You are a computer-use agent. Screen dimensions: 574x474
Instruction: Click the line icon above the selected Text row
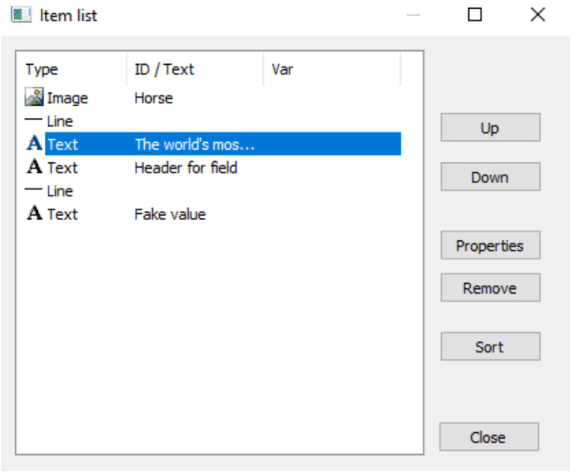pyautogui.click(x=33, y=119)
